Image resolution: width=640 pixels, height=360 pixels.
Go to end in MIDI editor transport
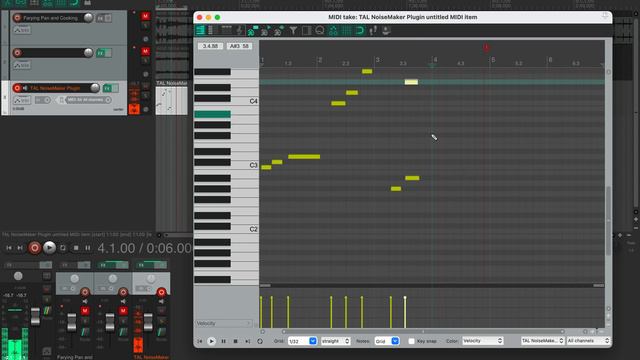(248, 341)
